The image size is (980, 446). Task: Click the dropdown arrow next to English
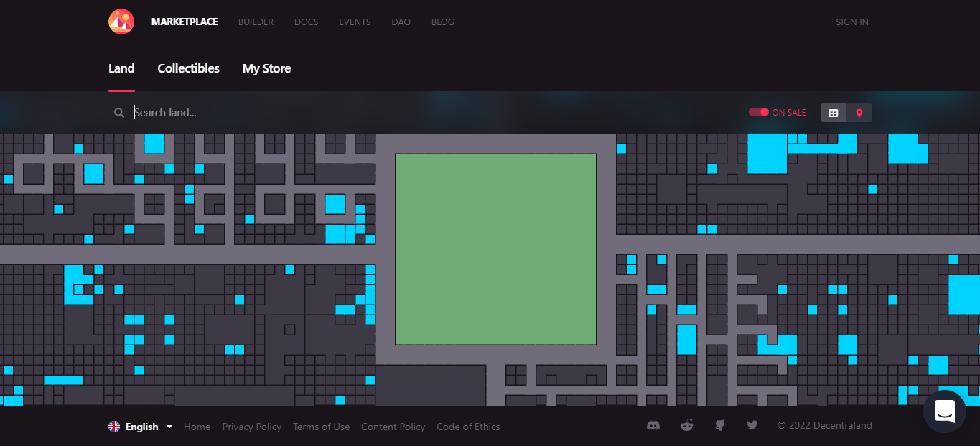coord(169,427)
